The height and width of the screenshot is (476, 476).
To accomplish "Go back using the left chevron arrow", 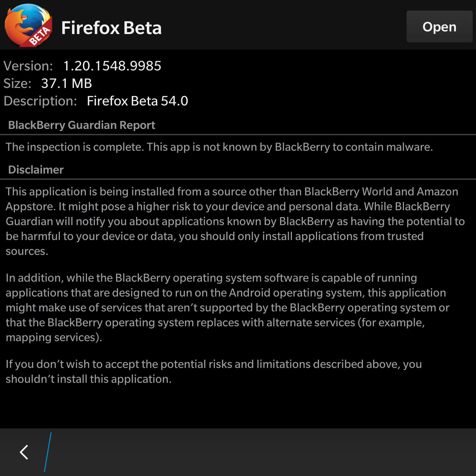I will pyautogui.click(x=24, y=452).
